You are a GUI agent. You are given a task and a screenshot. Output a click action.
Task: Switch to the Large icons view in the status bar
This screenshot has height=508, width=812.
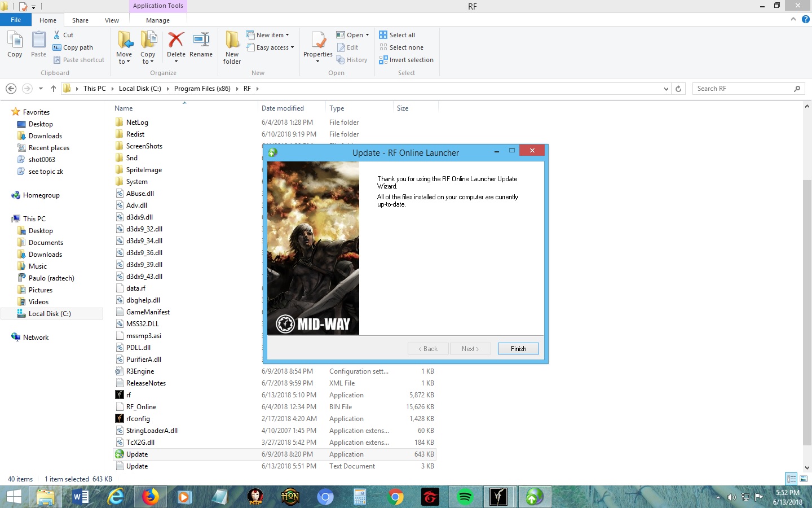pyautogui.click(x=804, y=479)
